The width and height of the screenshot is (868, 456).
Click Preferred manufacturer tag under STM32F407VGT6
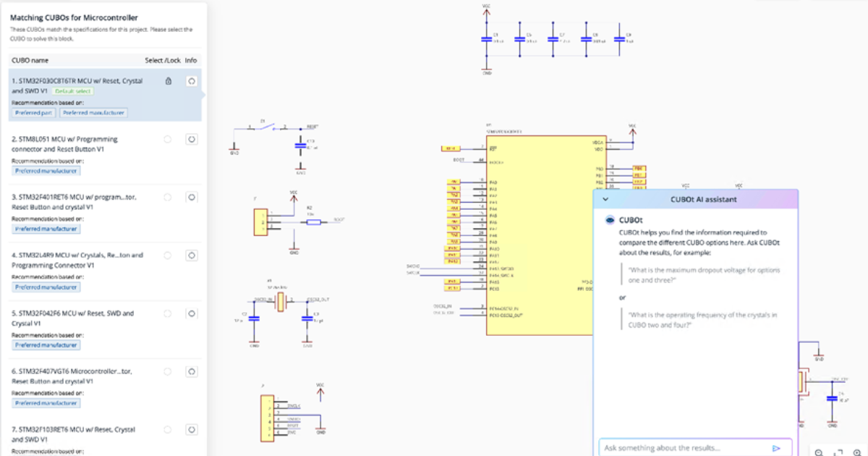tap(46, 403)
